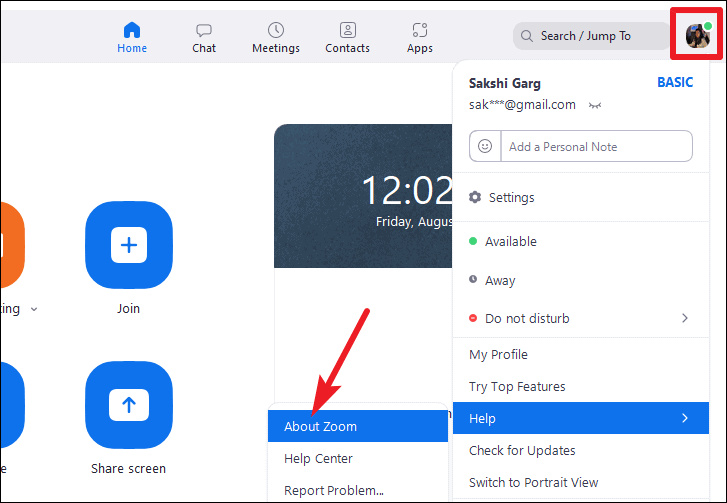
Task: Reveal the hidden email with eye icon
Action: [x=595, y=106]
